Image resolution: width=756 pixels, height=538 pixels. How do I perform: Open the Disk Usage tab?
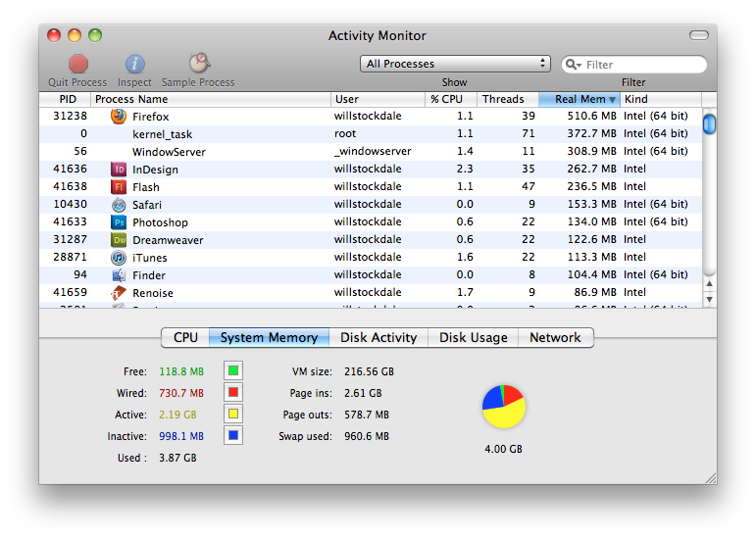pyautogui.click(x=473, y=337)
